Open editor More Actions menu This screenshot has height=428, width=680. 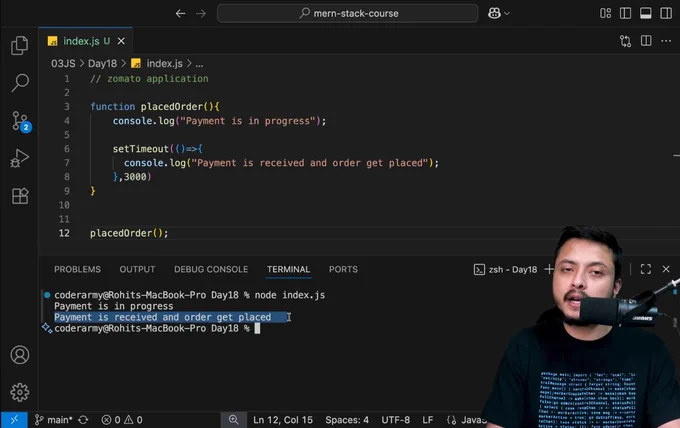coord(666,41)
